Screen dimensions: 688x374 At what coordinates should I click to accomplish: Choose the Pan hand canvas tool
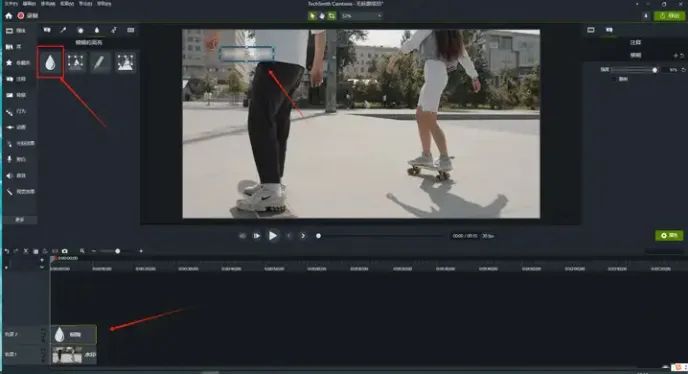pyautogui.click(x=322, y=16)
